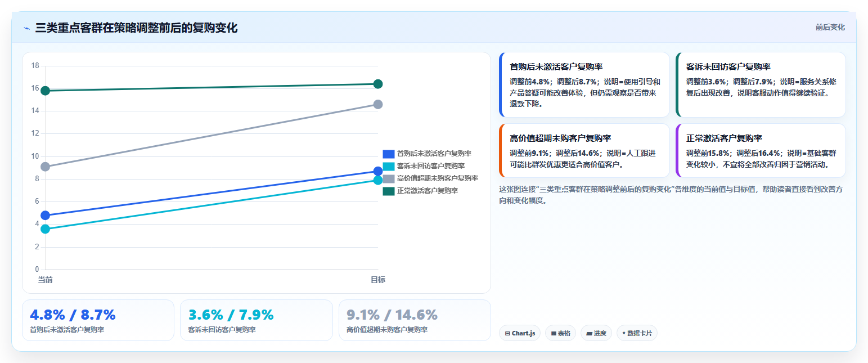Click the 数据卡片 tag
Screen dimensions: 868x363
click(637, 333)
